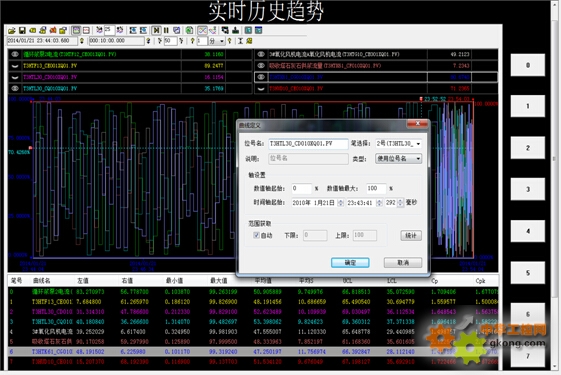Screen dimensions: 561x375
Task: Click the floppy disk save icon
Action: coord(22,31)
